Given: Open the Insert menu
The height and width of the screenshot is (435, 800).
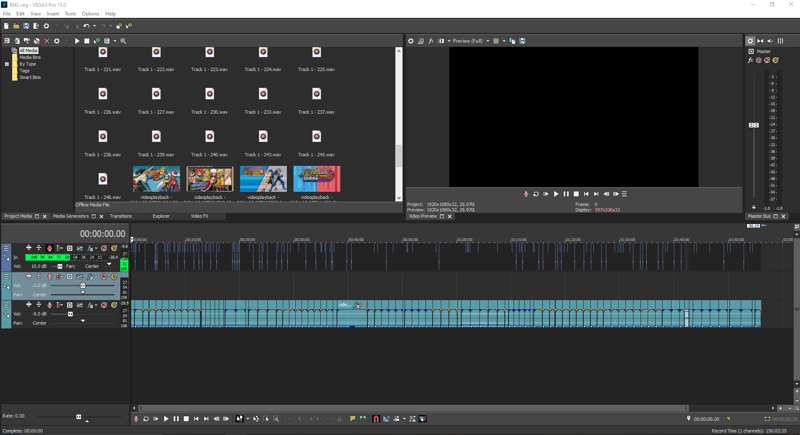Looking at the screenshot, I should [51, 13].
